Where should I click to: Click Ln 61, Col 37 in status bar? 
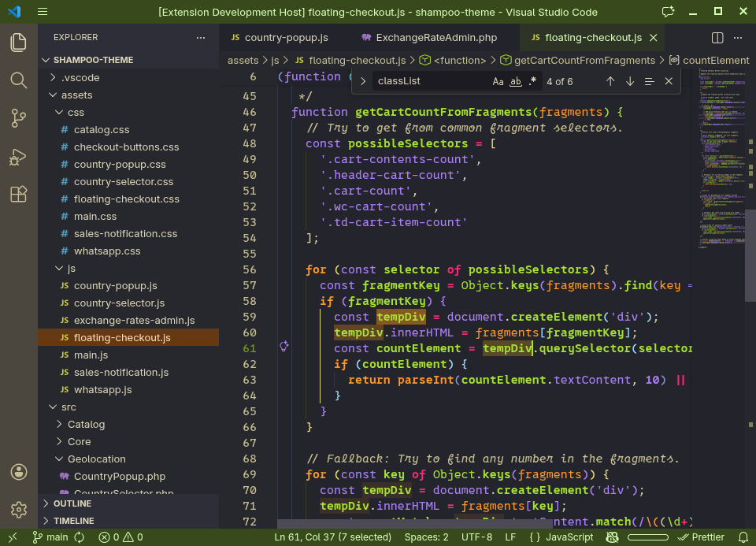pos(334,537)
